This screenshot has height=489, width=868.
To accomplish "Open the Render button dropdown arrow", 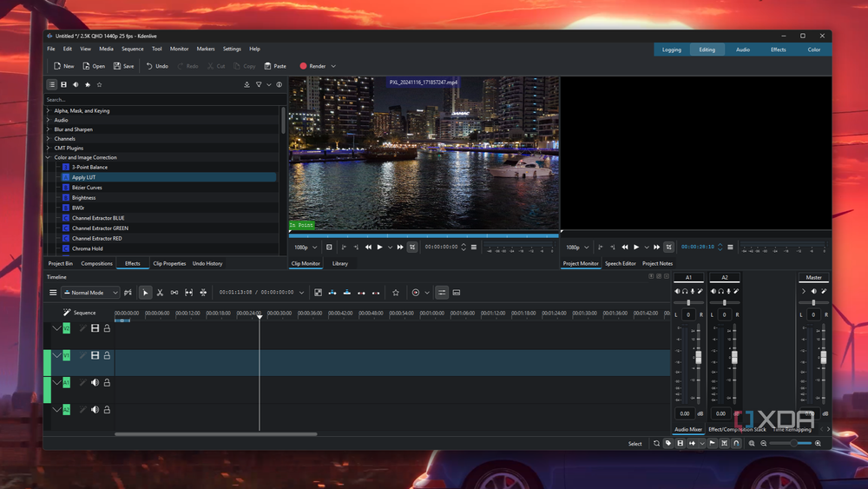I will [x=333, y=66].
